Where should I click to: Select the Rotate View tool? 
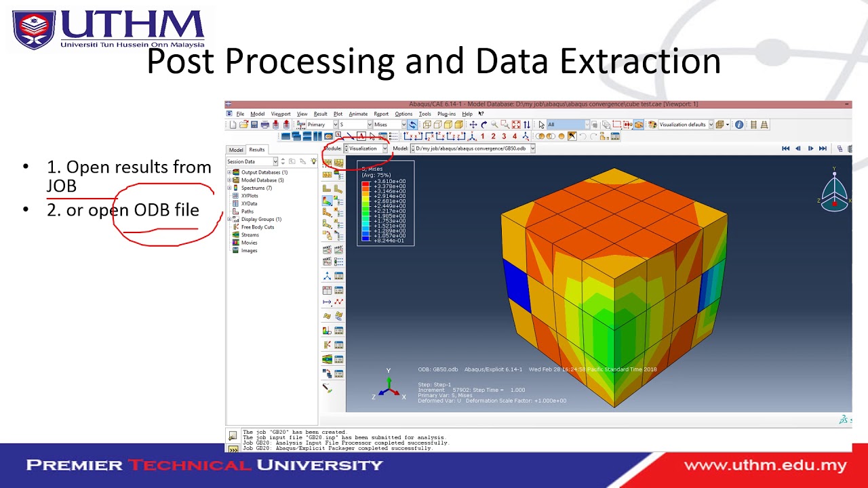(484, 125)
